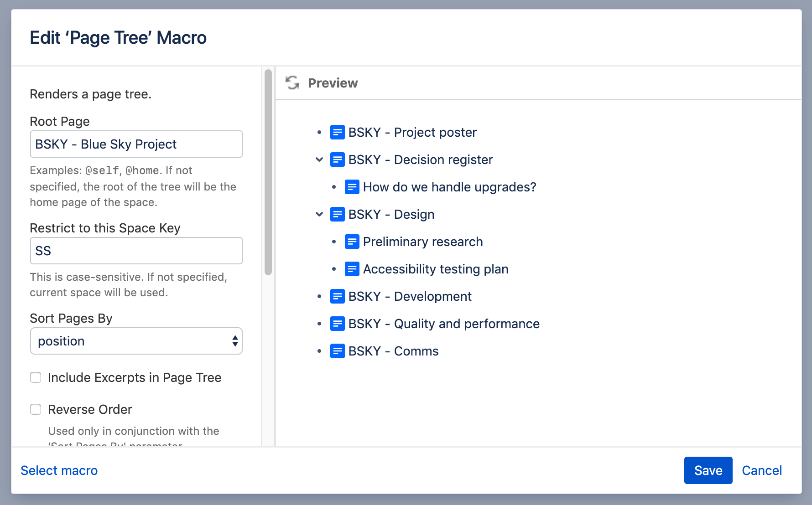This screenshot has height=505, width=812.
Task: Click the Root Page input field
Action: (136, 144)
